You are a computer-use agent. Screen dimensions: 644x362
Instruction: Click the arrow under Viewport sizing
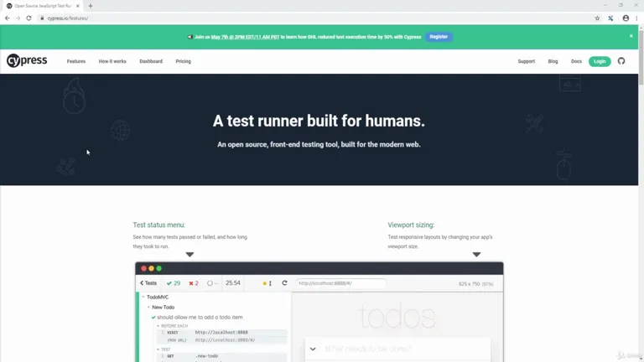pos(476,255)
